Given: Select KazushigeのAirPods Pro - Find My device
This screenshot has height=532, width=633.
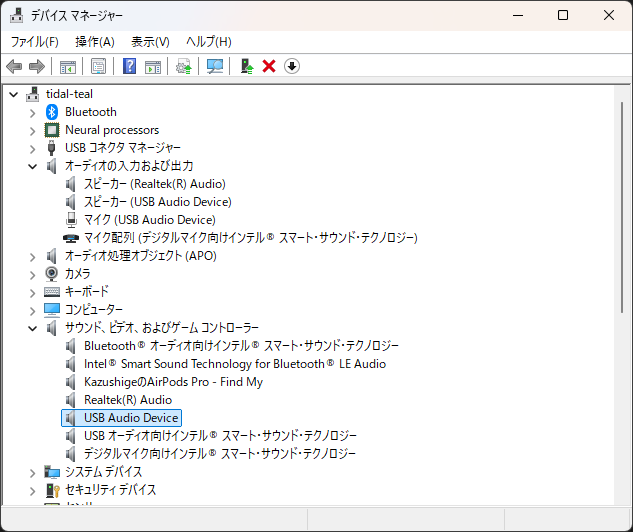Looking at the screenshot, I should (173, 382).
